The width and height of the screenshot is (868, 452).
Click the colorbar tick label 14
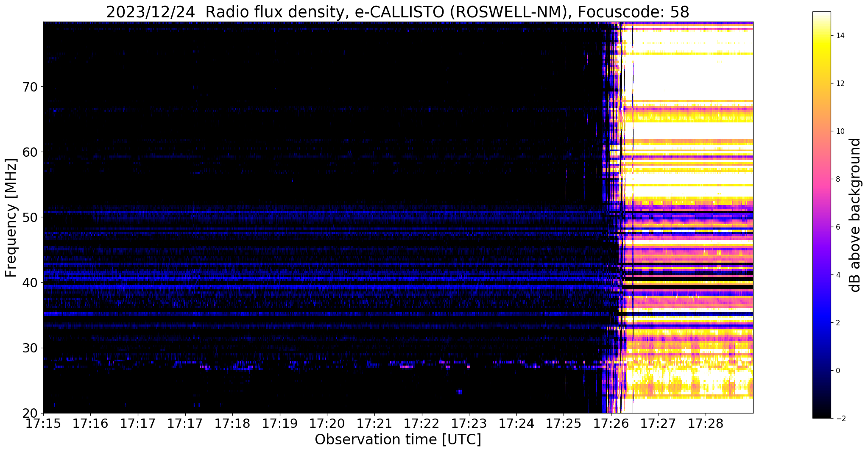click(x=840, y=36)
